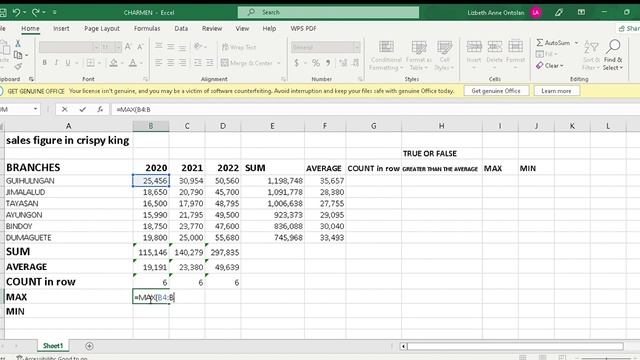Toggle Wrap Text option

239,47
